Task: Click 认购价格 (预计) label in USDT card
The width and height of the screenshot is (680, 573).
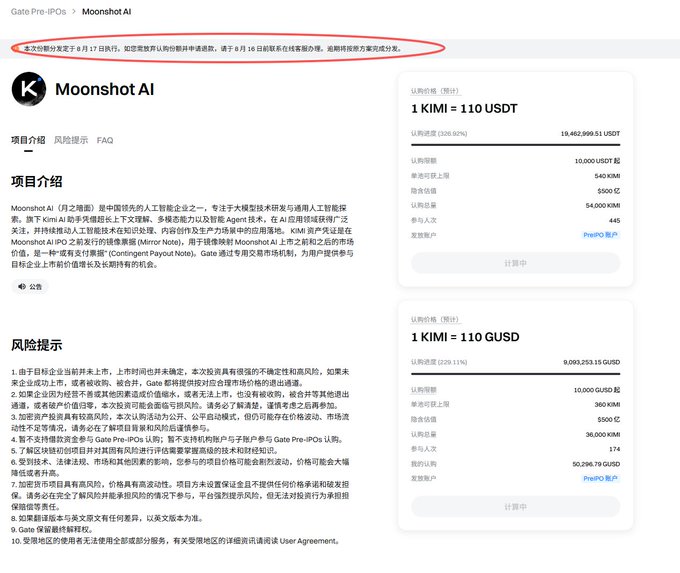Action: [x=435, y=91]
